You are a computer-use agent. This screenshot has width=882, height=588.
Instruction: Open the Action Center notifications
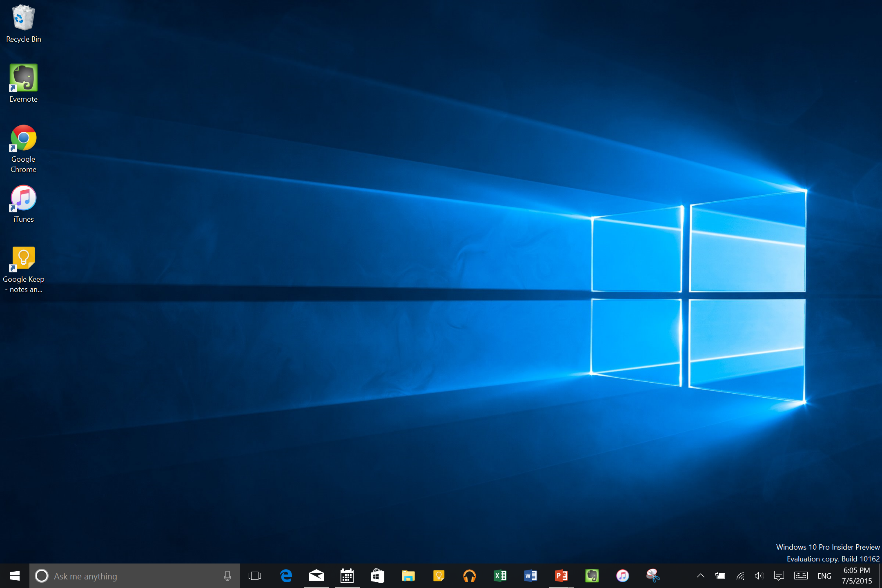(779, 576)
